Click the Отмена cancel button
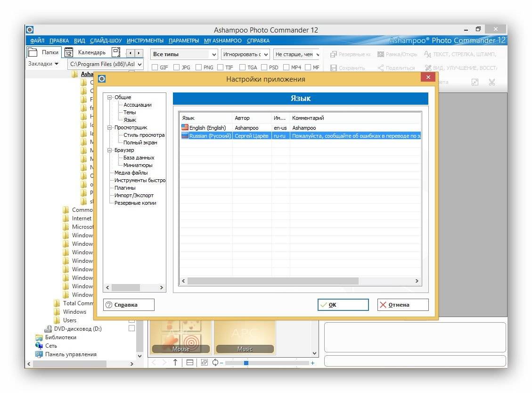This screenshot has width=532, height=393. pyautogui.click(x=403, y=305)
